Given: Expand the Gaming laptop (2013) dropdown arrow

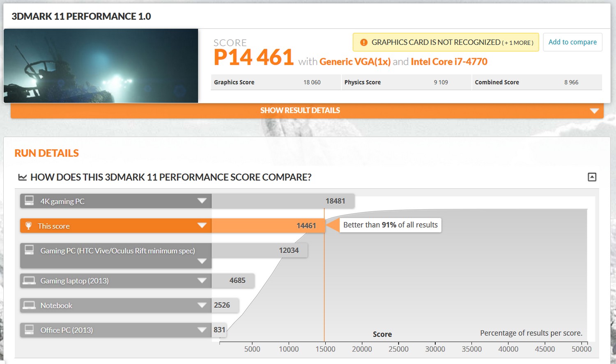Looking at the screenshot, I should click(202, 281).
